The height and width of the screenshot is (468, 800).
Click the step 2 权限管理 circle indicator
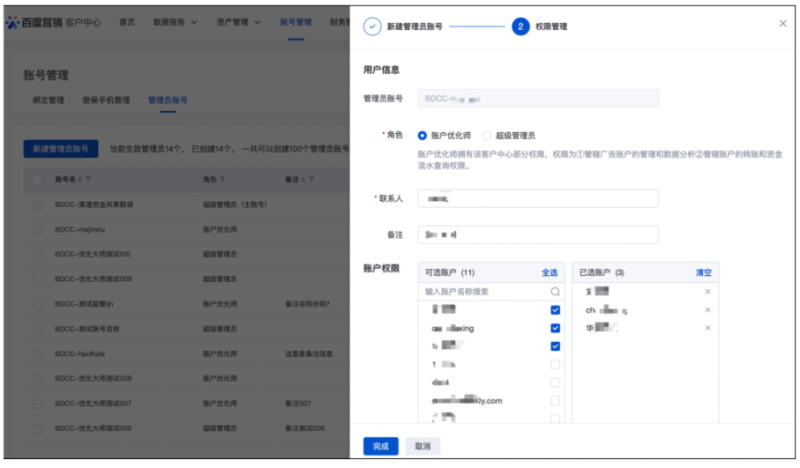click(520, 27)
